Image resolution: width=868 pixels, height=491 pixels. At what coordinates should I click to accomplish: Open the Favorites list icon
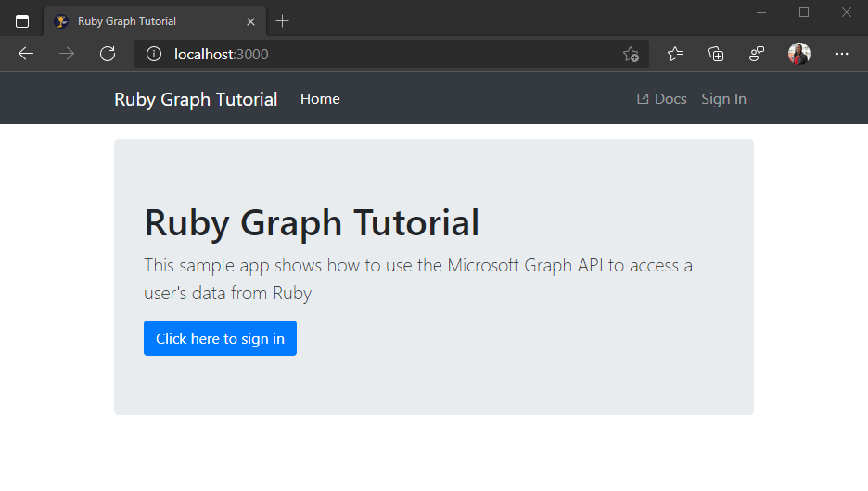pos(675,54)
